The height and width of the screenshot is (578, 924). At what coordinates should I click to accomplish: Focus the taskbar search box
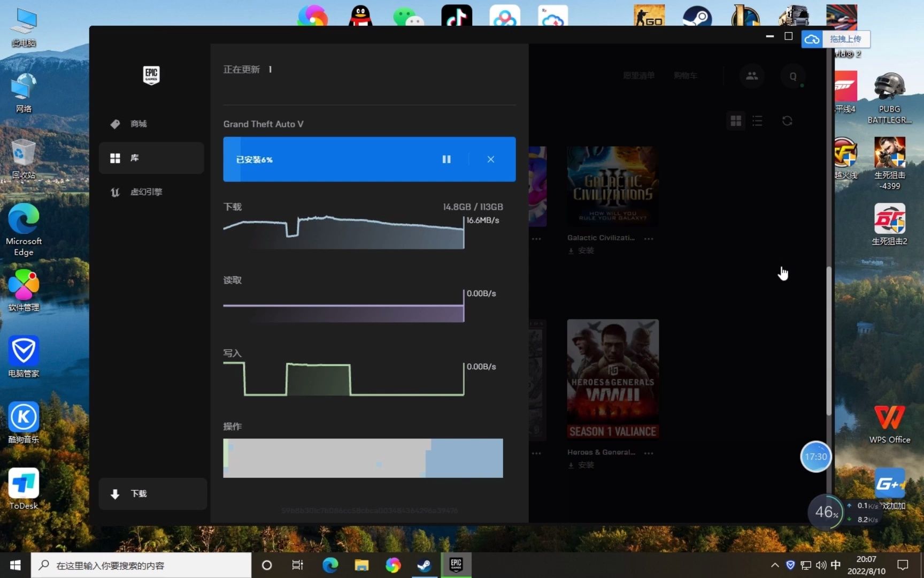[141, 565]
